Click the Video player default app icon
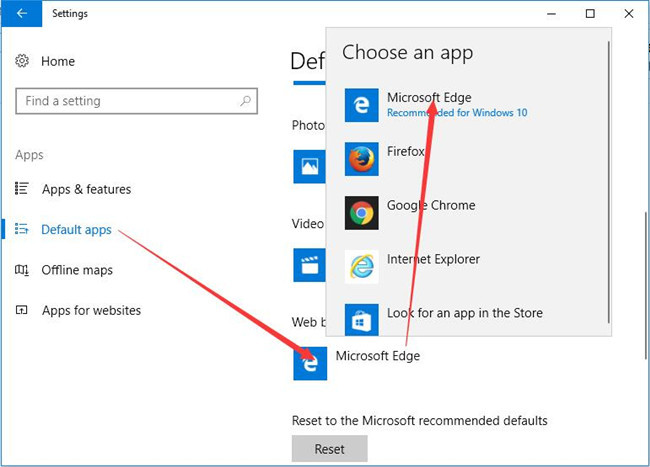 coord(309,265)
